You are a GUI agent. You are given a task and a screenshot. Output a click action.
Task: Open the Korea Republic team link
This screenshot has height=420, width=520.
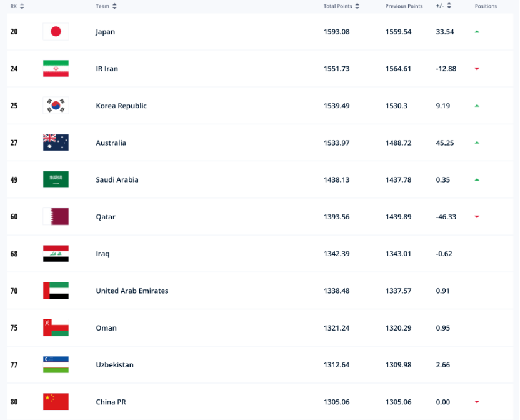point(121,106)
